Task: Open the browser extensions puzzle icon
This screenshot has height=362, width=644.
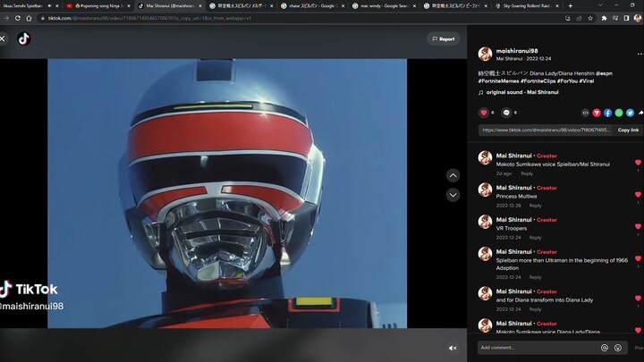Action: pos(604,18)
